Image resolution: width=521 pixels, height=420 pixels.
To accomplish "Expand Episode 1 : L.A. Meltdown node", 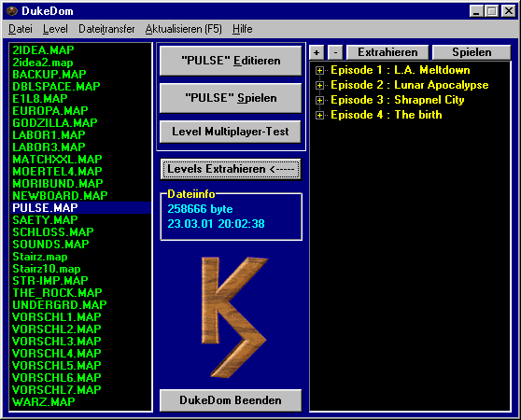I will point(319,70).
